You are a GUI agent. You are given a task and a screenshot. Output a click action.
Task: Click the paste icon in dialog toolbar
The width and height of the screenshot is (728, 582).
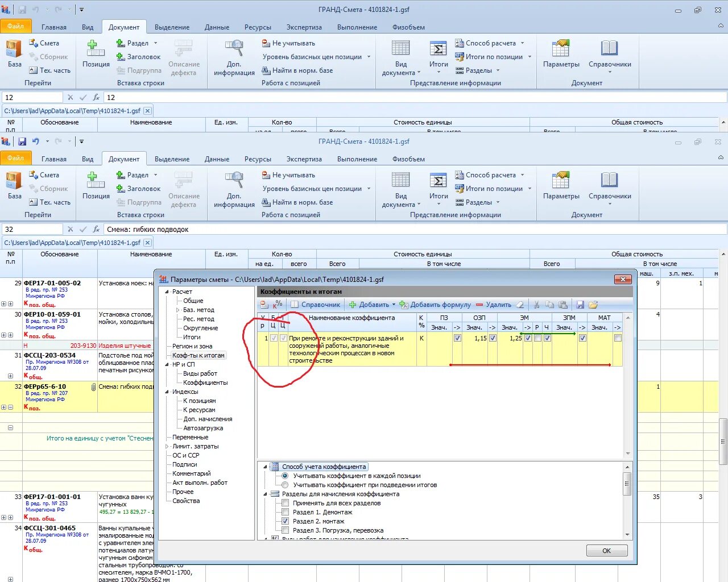(563, 305)
